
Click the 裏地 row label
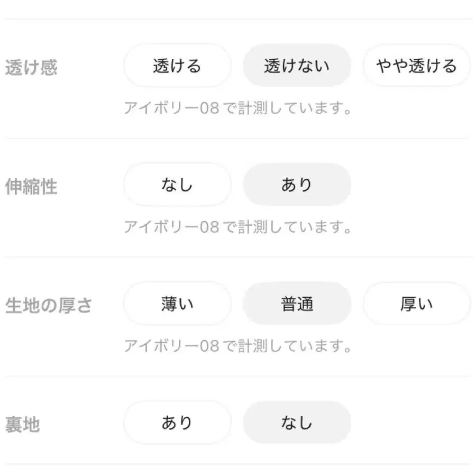[x=23, y=425]
